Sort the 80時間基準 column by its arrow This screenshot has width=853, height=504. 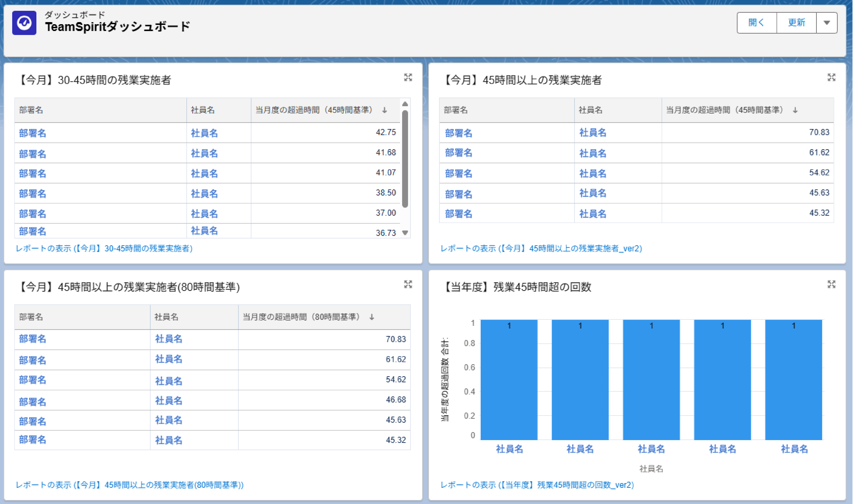pos(372,317)
